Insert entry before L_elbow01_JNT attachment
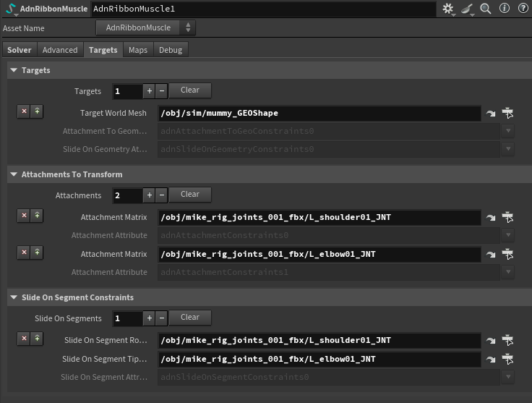 click(37, 253)
